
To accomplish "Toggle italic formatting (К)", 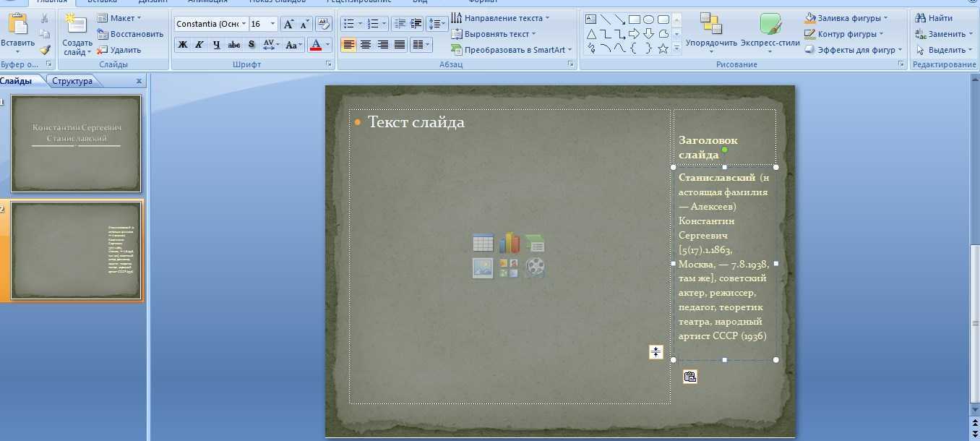I will [x=199, y=45].
